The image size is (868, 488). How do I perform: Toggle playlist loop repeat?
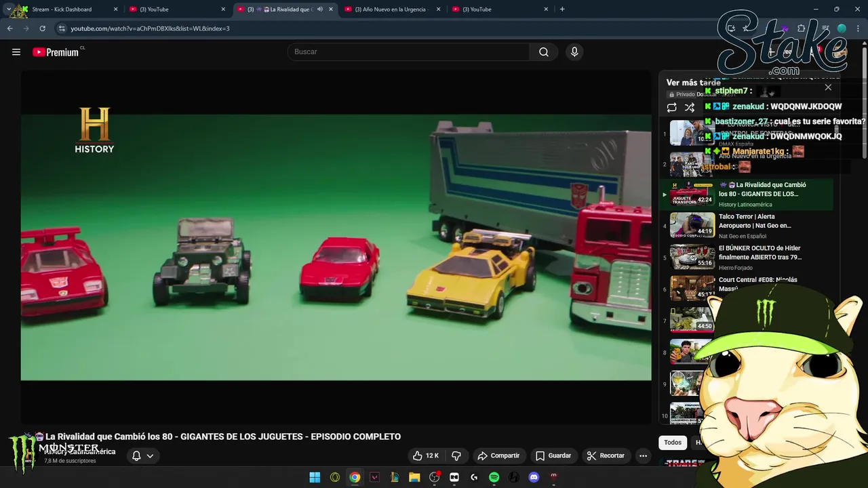(671, 107)
